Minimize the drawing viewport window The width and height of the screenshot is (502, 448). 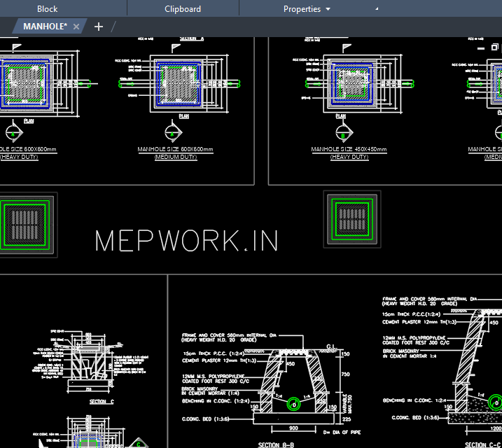click(x=481, y=48)
